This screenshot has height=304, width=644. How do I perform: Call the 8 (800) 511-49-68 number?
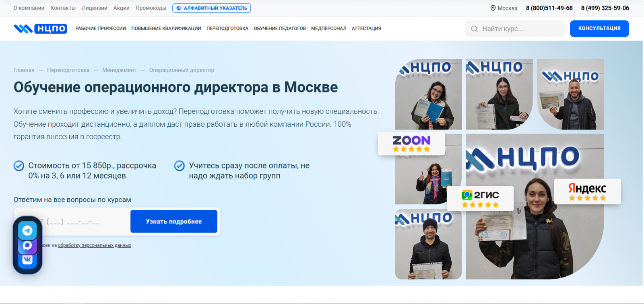(x=549, y=8)
